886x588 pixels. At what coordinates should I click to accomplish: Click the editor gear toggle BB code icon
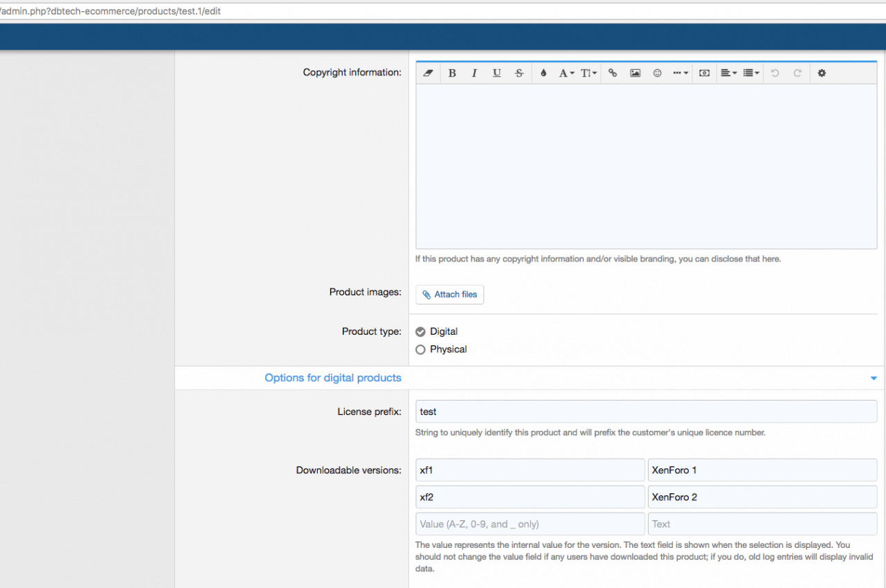click(822, 73)
